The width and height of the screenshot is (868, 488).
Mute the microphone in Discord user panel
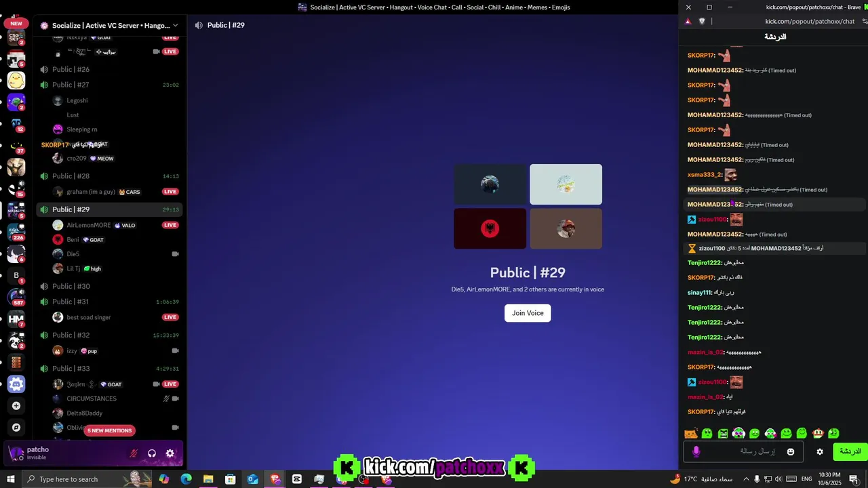[x=134, y=453]
